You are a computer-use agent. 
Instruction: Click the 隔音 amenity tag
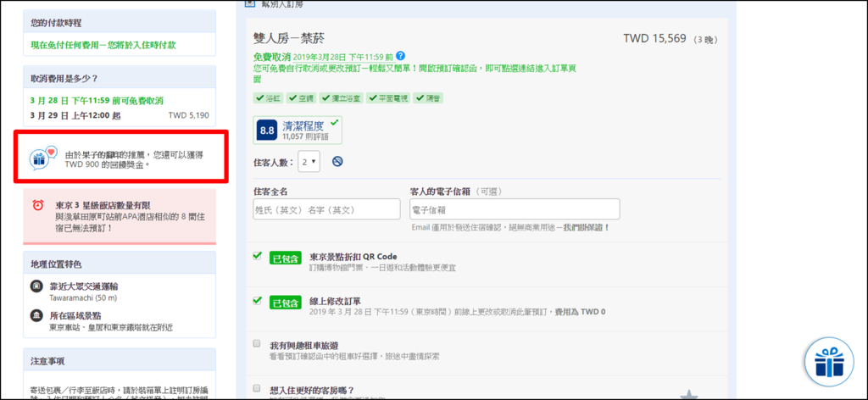[428, 98]
